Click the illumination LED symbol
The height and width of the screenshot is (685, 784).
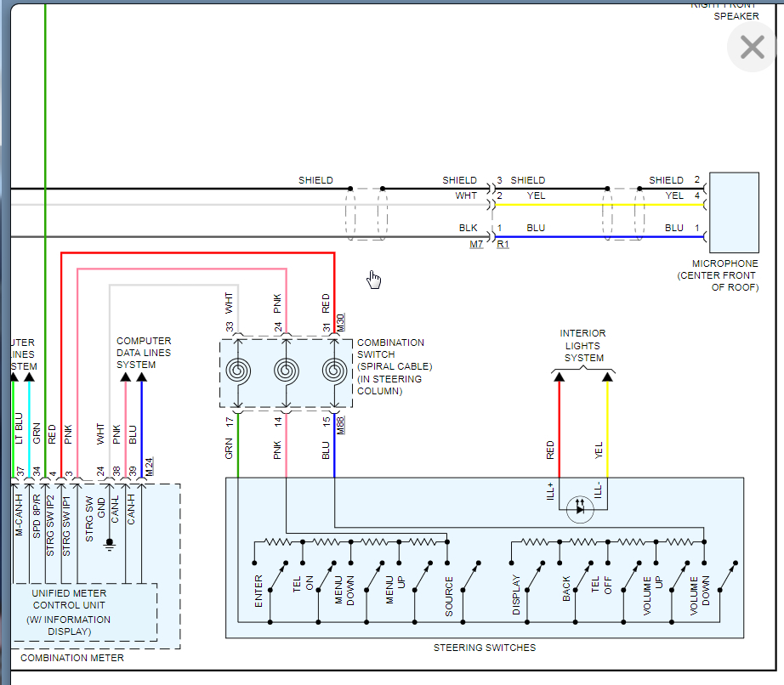(582, 507)
